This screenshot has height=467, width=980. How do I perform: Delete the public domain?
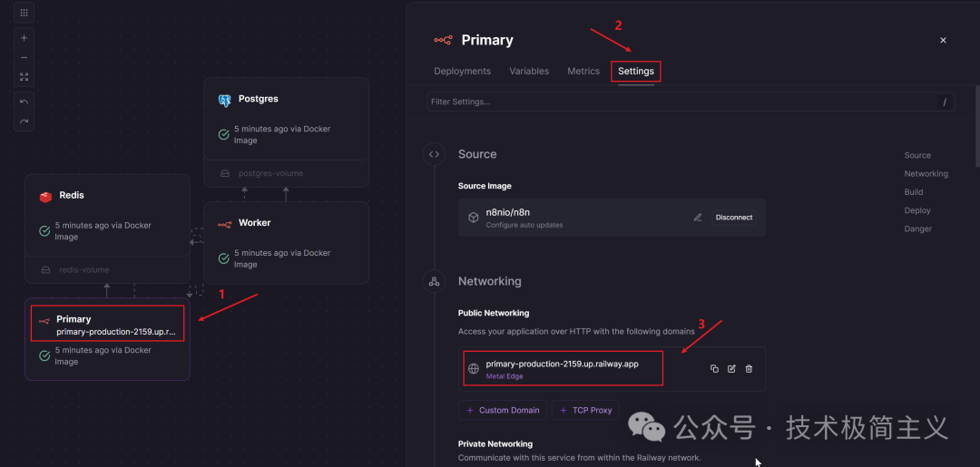(x=749, y=369)
